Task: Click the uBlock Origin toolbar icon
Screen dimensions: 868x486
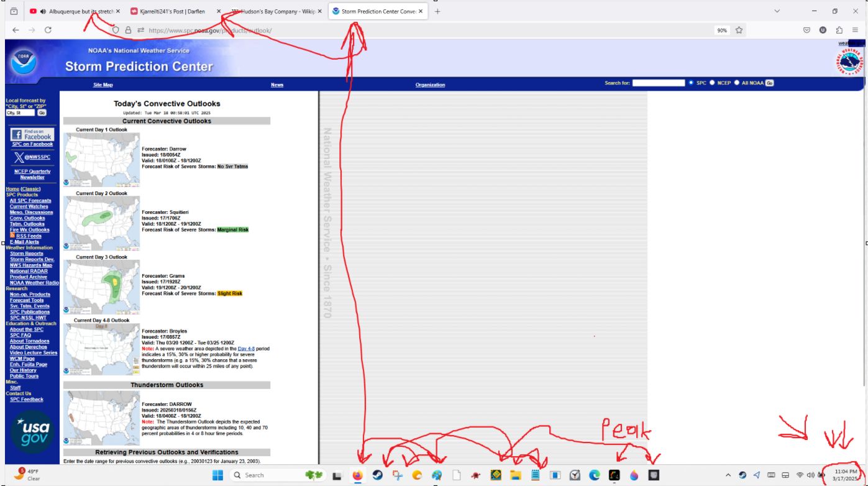Action: point(823,30)
